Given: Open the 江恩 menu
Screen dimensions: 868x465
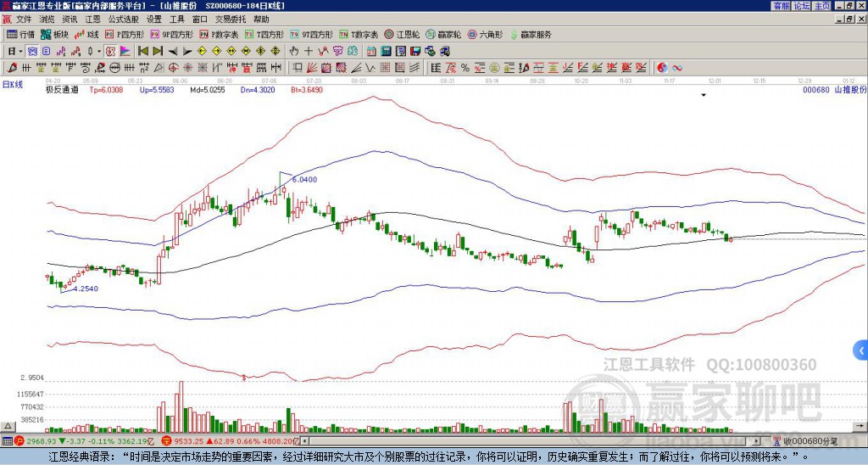Looking at the screenshot, I should pyautogui.click(x=92, y=20).
